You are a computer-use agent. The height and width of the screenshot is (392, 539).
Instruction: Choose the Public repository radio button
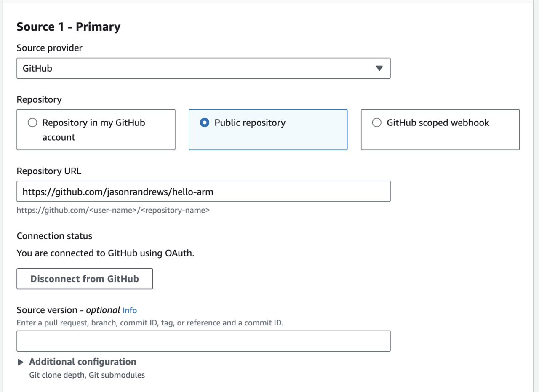coord(205,123)
